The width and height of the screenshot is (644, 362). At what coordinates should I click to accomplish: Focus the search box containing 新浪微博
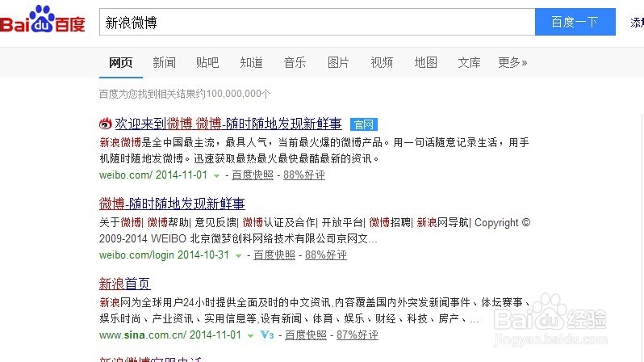tap(317, 22)
